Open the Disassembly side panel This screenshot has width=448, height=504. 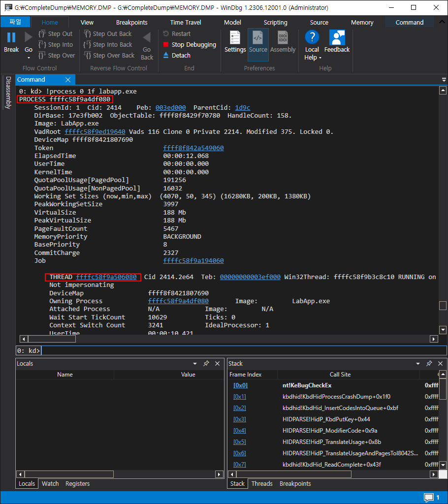[8, 93]
